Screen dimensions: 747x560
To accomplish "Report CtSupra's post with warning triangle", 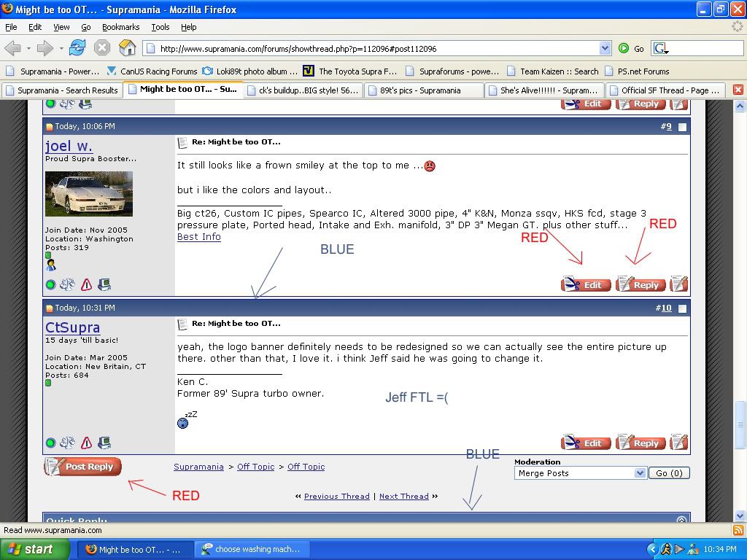I will [x=86, y=443].
